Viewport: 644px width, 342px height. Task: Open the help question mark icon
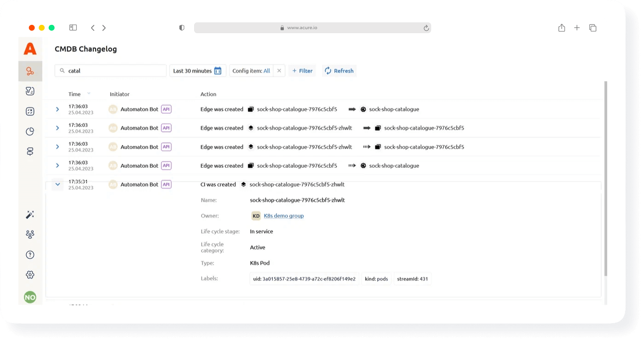coord(30,255)
